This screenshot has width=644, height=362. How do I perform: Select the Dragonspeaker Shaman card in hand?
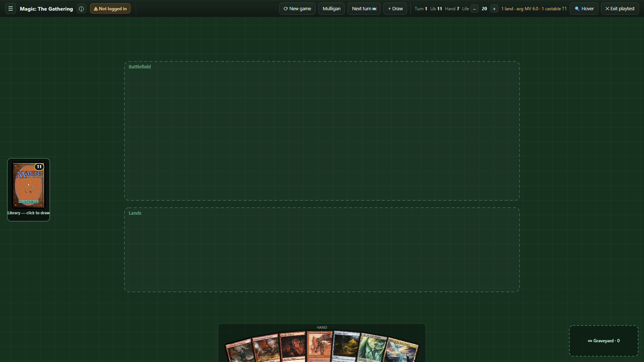(x=319, y=346)
